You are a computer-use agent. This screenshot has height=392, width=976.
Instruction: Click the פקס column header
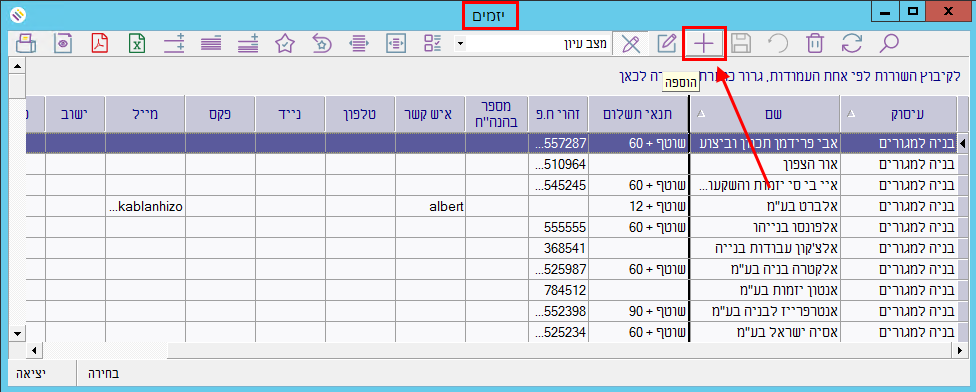[220, 114]
